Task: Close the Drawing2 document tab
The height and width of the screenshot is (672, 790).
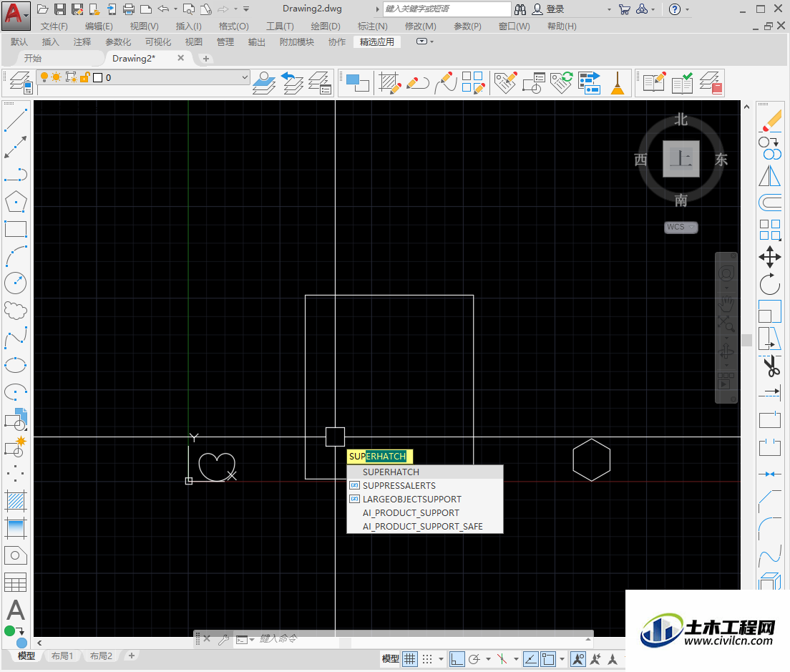Action: (181, 59)
